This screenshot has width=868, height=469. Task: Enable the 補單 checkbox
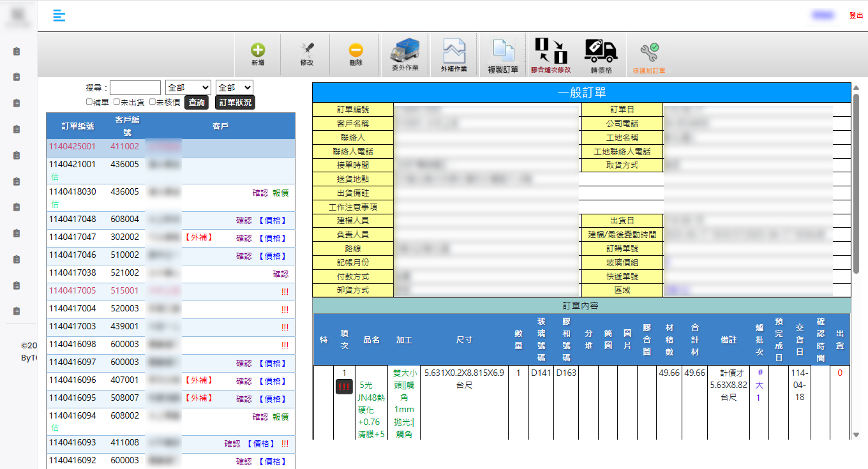[x=89, y=102]
